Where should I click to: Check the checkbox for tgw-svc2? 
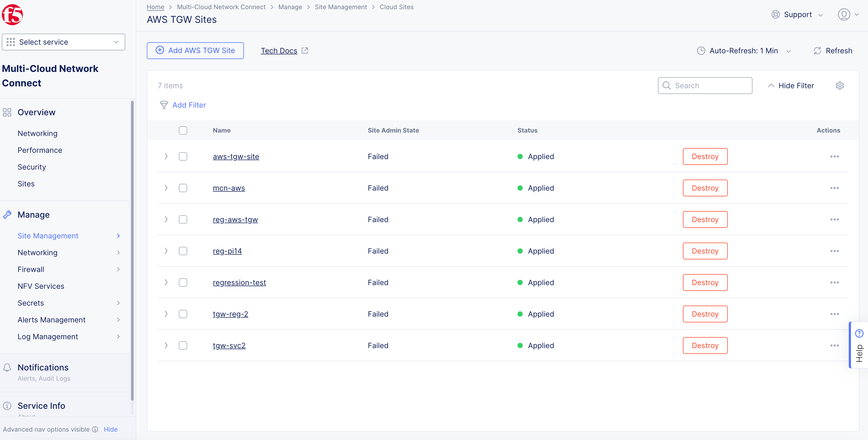click(x=183, y=345)
